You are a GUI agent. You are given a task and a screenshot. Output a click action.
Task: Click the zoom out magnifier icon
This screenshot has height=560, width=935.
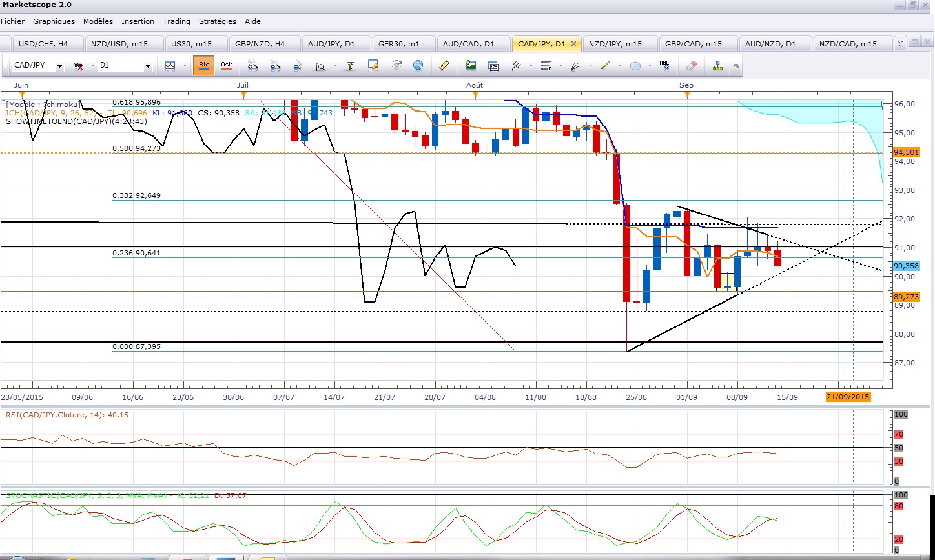click(x=276, y=66)
